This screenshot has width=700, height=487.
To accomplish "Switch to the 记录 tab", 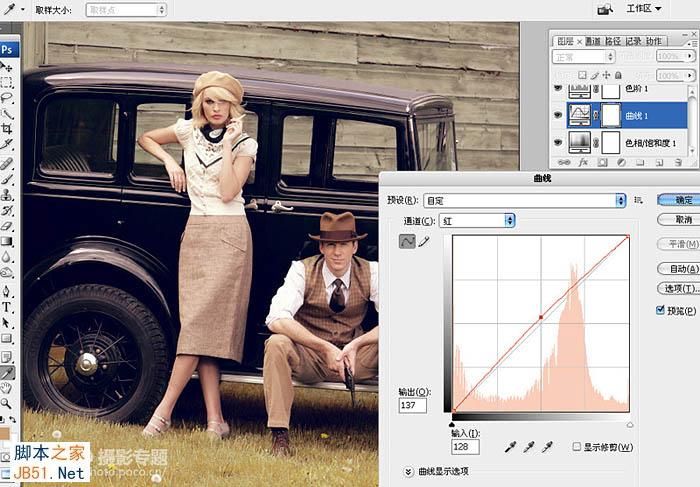I will [633, 41].
